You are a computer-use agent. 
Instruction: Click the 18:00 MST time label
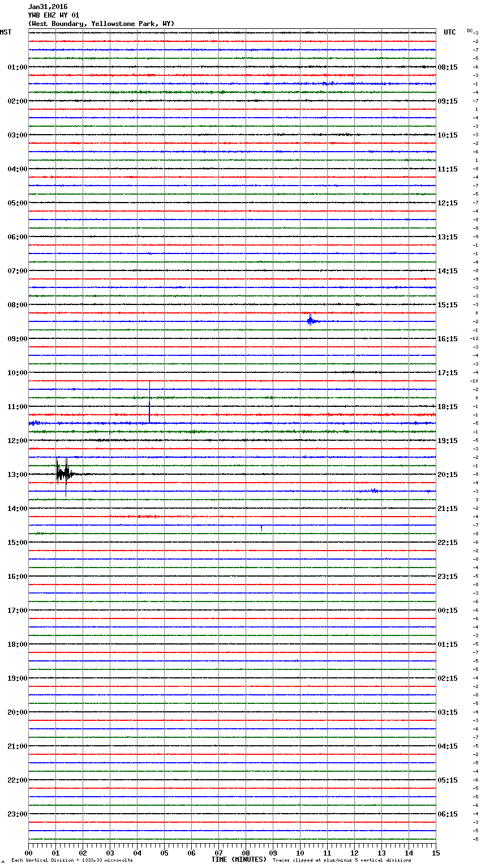point(18,644)
